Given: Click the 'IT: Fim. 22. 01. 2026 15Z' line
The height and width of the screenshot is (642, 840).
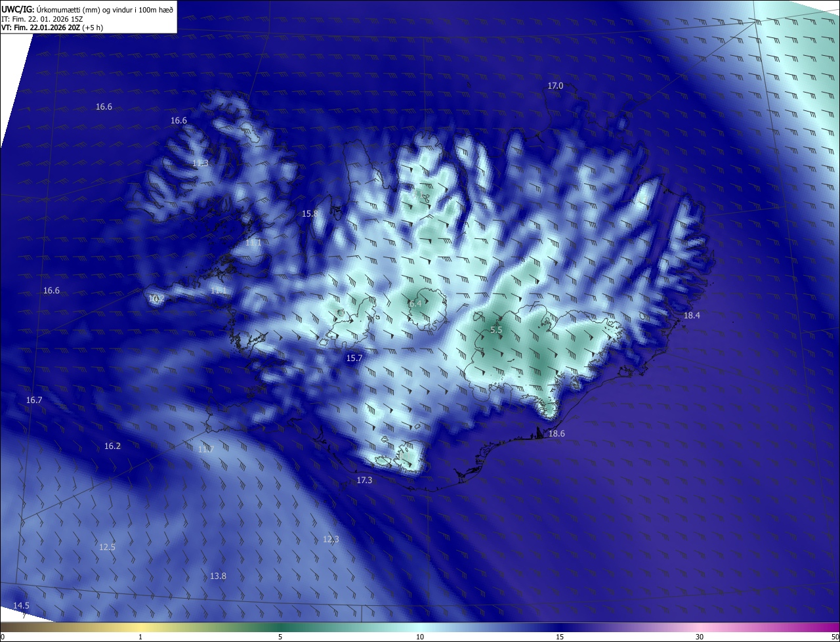Looking at the screenshot, I should (41, 18).
